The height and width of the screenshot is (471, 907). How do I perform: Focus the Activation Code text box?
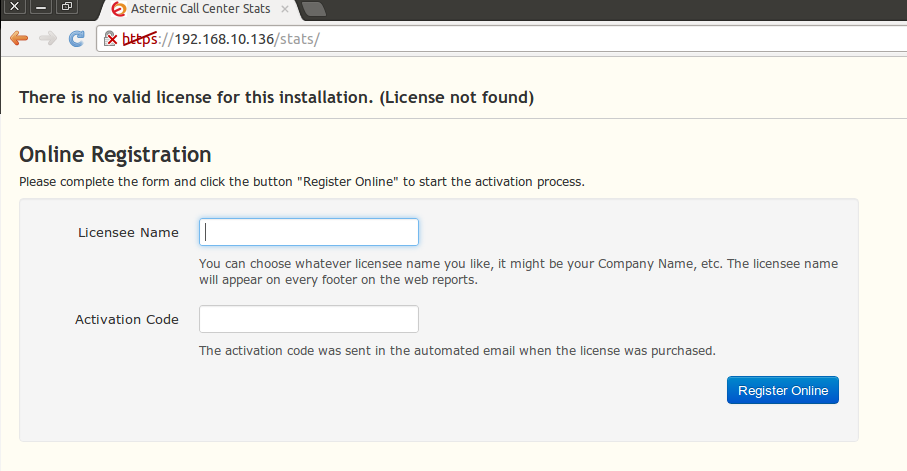[x=308, y=319]
